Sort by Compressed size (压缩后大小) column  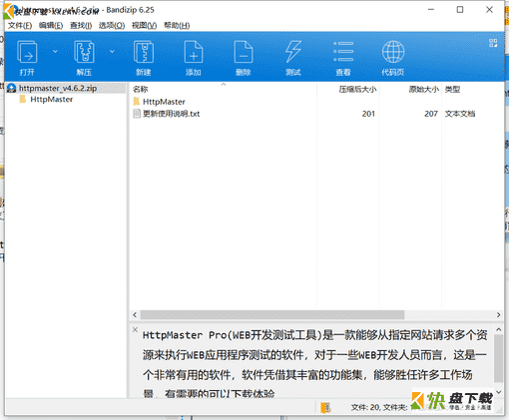[x=357, y=89]
